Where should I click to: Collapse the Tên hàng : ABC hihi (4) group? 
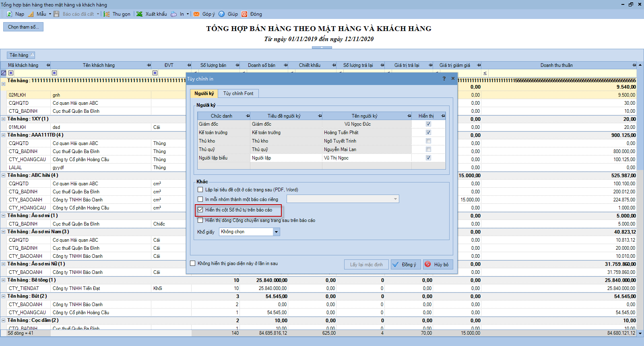pos(3,175)
